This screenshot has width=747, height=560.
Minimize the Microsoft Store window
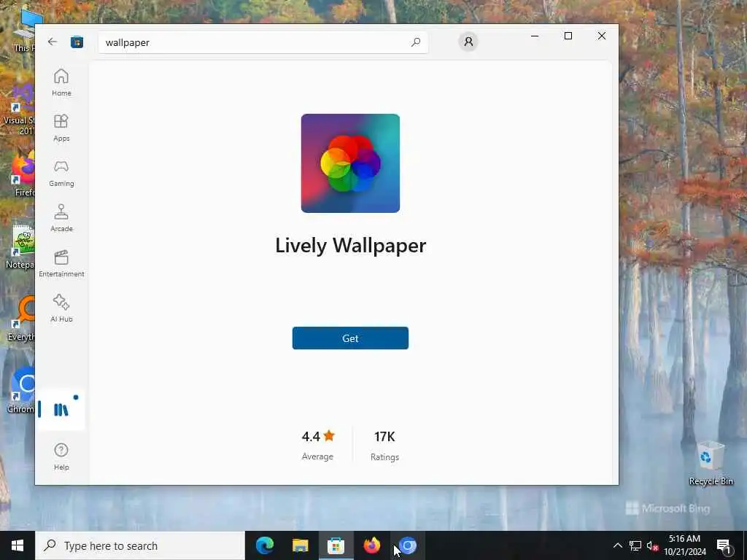[x=535, y=36]
